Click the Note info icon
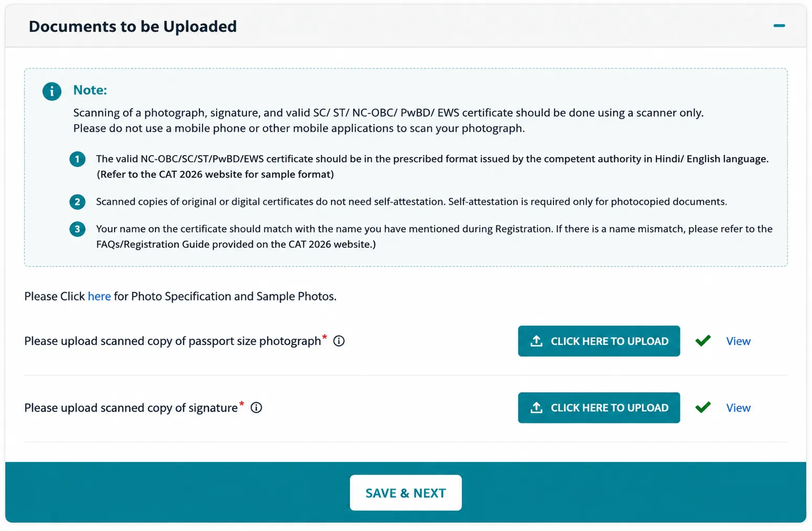Screen dimensions: 812x531 pos(52,91)
